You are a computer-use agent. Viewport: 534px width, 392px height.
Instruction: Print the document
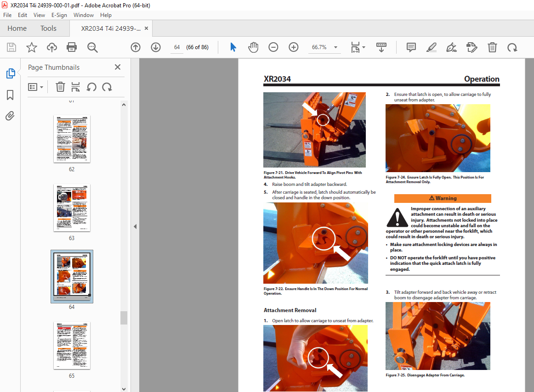[x=72, y=47]
